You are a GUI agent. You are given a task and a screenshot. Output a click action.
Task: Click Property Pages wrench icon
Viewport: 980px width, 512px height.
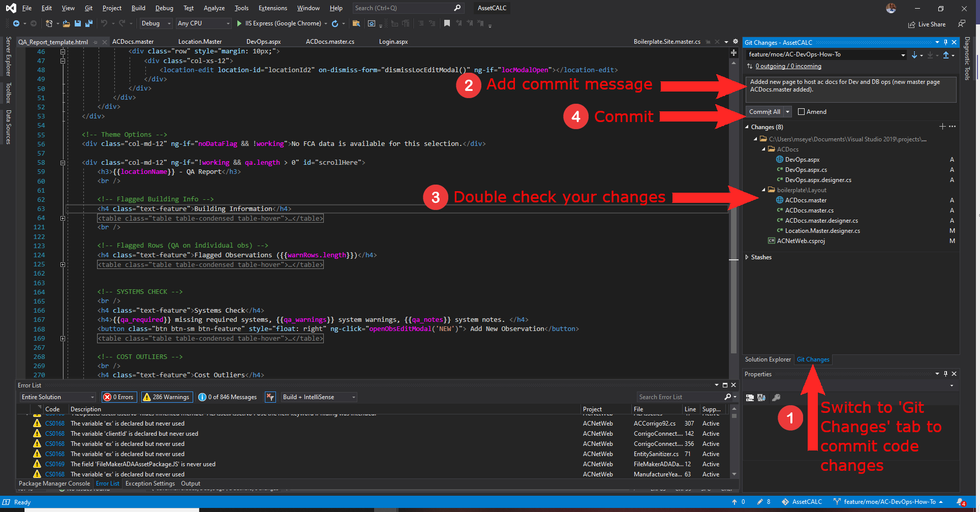click(776, 398)
